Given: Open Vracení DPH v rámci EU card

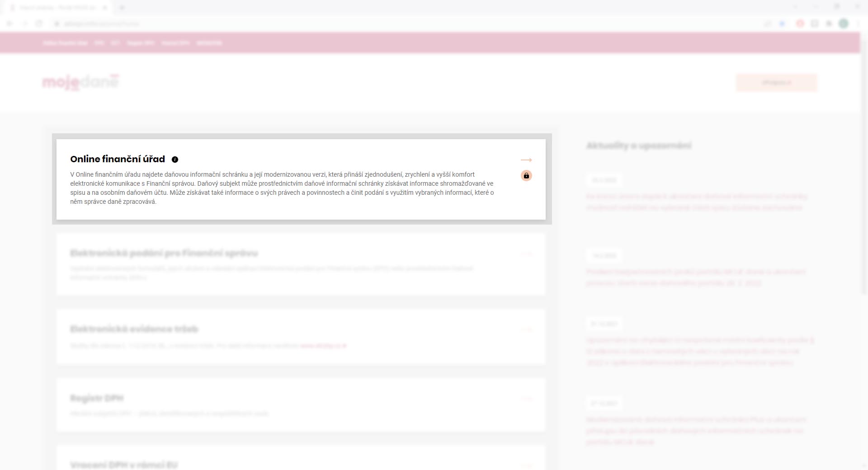Looking at the screenshot, I should coord(301,458).
